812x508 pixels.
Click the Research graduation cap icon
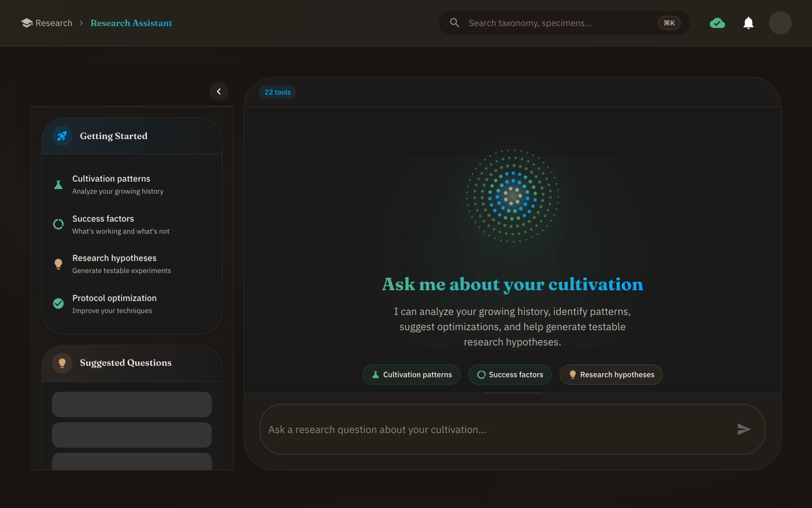[27, 23]
